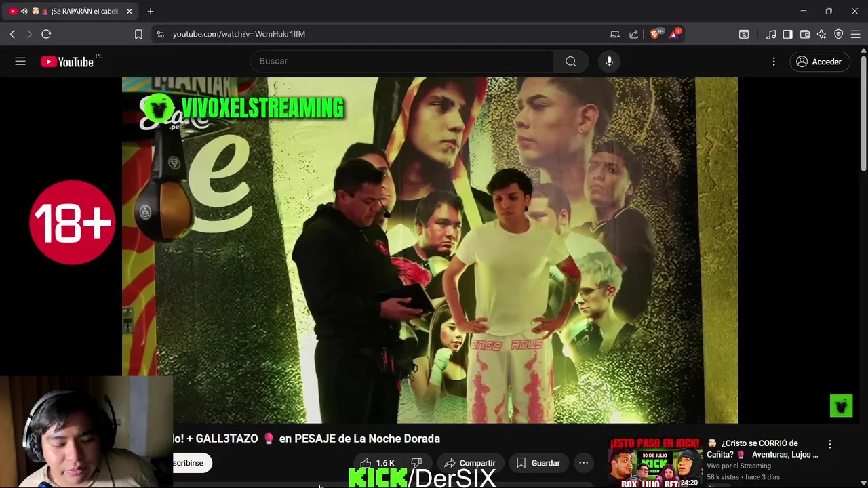The width and height of the screenshot is (868, 488).
Task: Open Vivo por el Streaming channel
Action: click(x=738, y=466)
